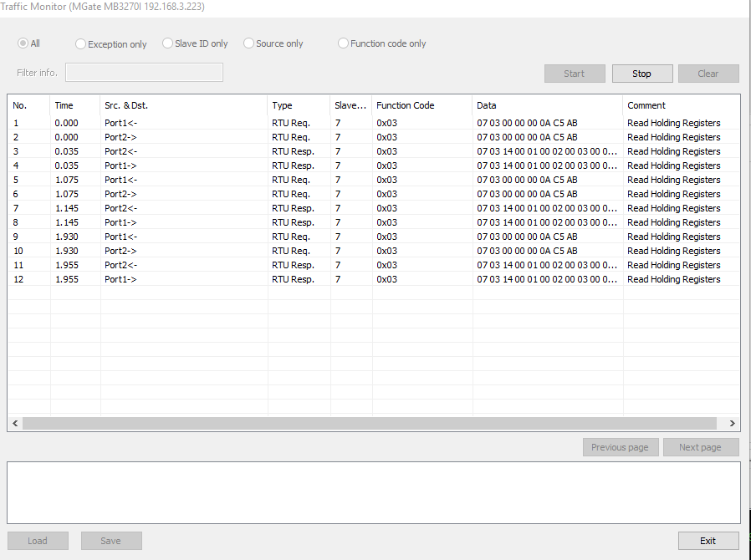Image resolution: width=751 pixels, height=560 pixels.
Task: Click RTU Req. in row 9
Action: coord(291,237)
